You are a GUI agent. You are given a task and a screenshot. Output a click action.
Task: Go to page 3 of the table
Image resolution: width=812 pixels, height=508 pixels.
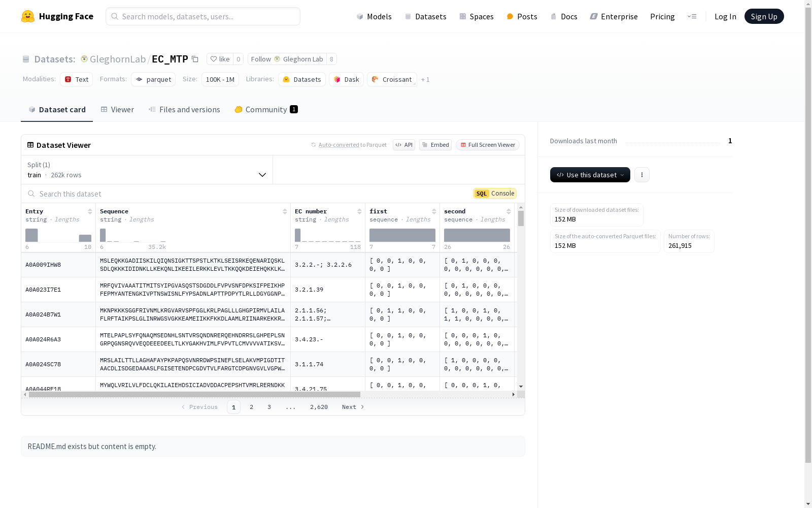tap(269, 407)
